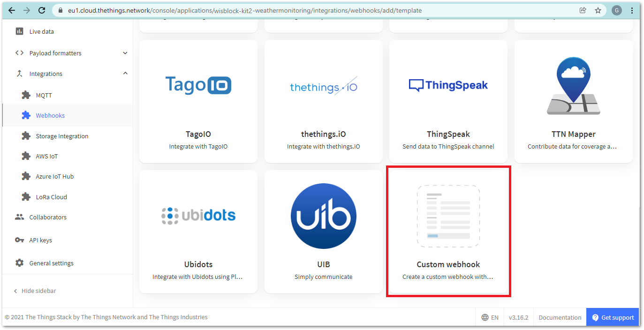
Task: Open the Documentation link
Action: [560, 317]
